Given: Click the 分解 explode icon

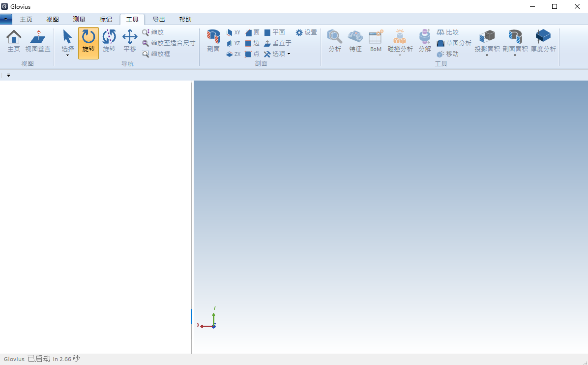Looking at the screenshot, I should tap(425, 37).
